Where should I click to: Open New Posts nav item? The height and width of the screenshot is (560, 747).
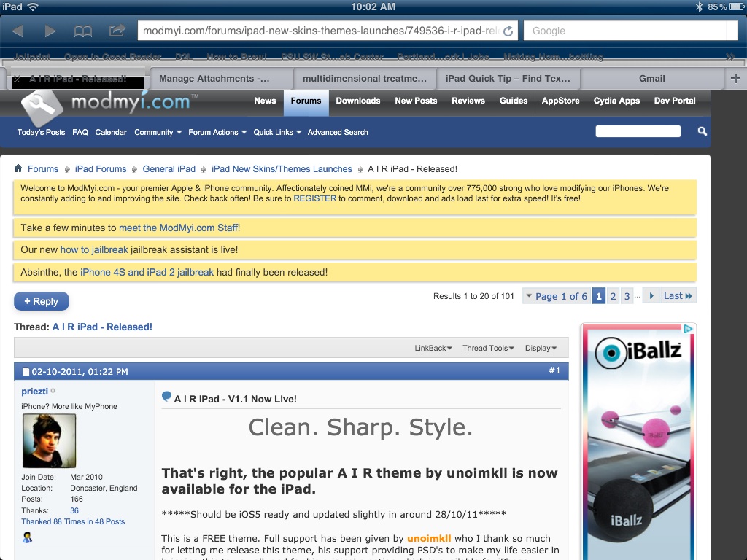[416, 101]
